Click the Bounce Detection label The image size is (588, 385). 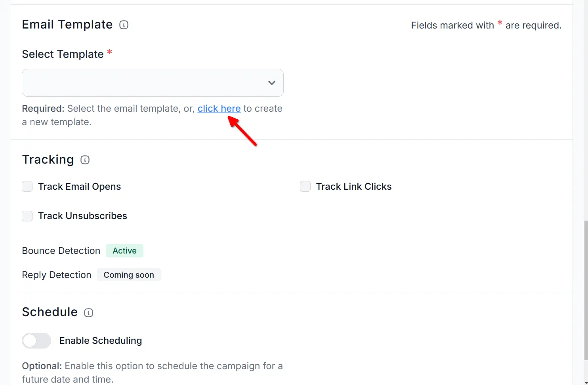61,250
